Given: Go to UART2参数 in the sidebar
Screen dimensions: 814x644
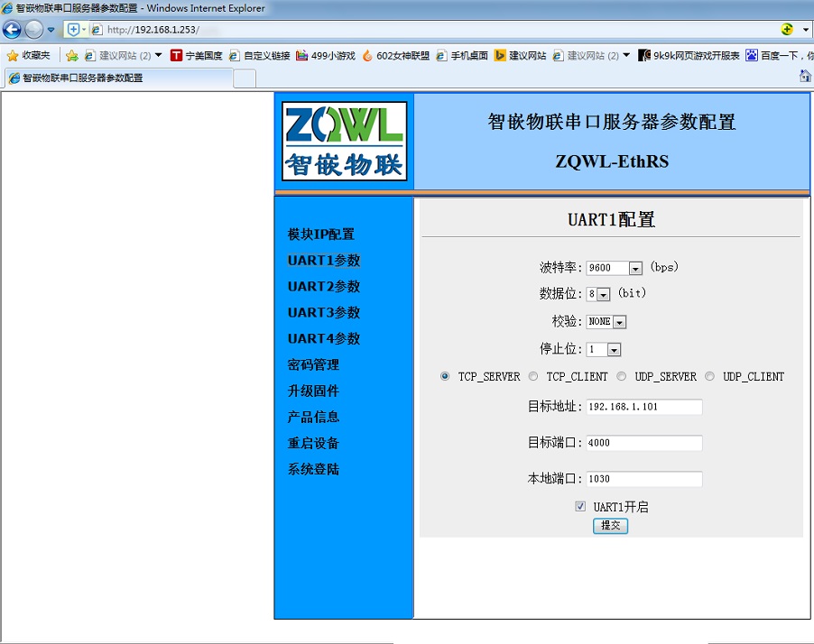Looking at the screenshot, I should [323, 287].
